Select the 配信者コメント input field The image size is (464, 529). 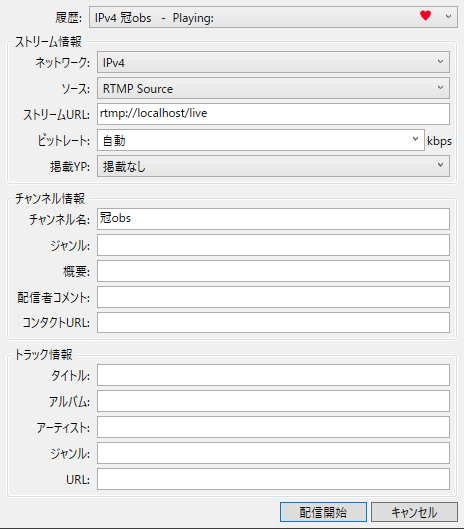(273, 297)
